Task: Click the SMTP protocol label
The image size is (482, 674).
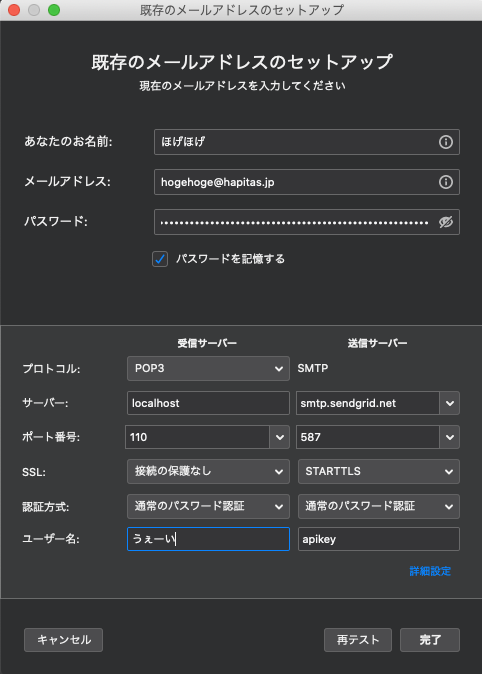Action: (x=313, y=368)
